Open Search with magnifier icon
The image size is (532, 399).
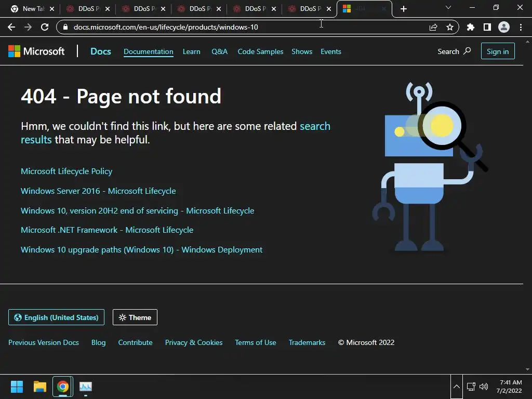(x=454, y=51)
